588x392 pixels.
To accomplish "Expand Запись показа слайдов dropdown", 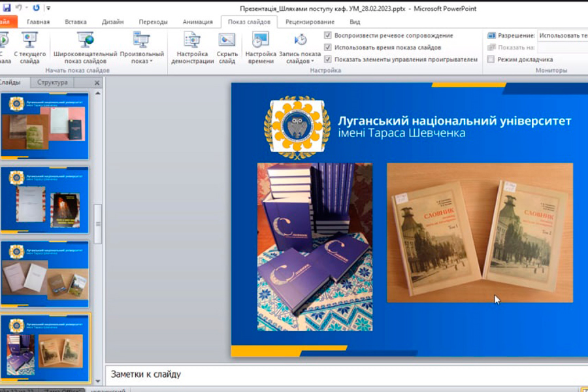I will point(300,61).
